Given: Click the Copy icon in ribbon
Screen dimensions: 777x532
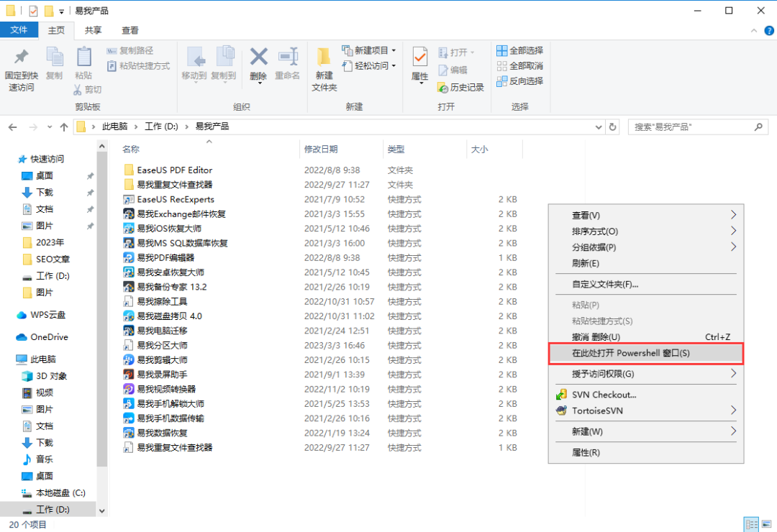Looking at the screenshot, I should [x=55, y=57].
